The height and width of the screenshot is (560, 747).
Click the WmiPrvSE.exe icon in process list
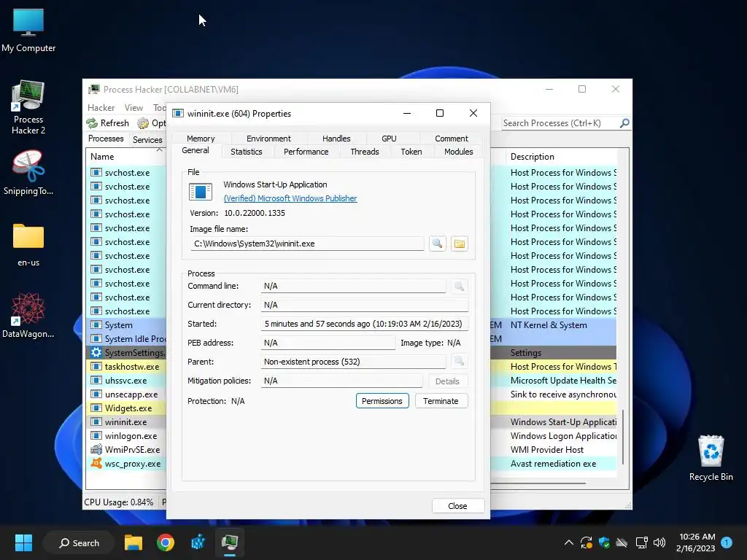coord(96,449)
